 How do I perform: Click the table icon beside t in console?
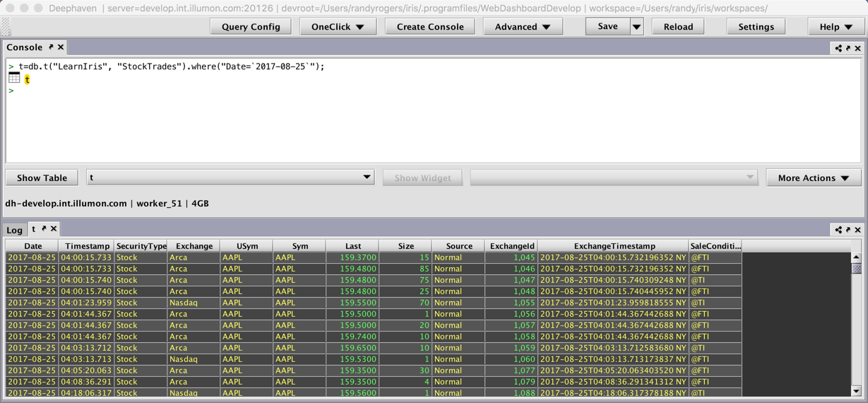tap(14, 78)
